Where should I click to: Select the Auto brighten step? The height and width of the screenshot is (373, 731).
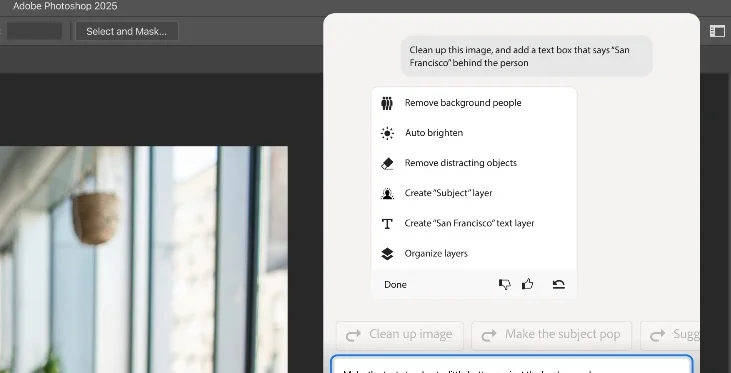tap(474, 133)
